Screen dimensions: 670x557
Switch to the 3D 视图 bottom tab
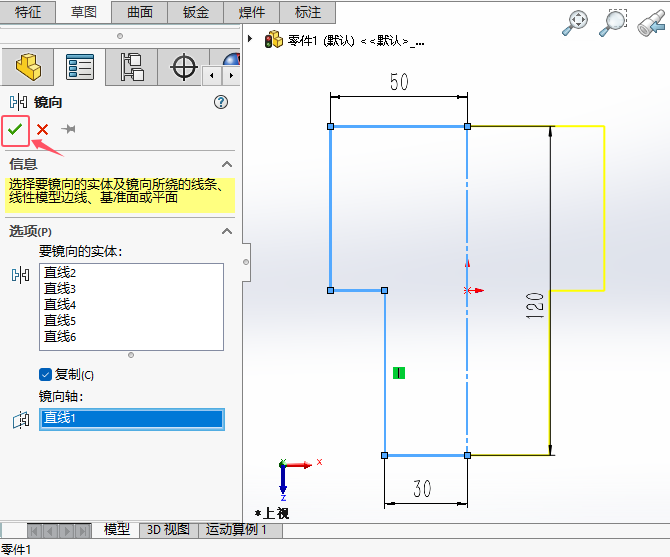(168, 530)
